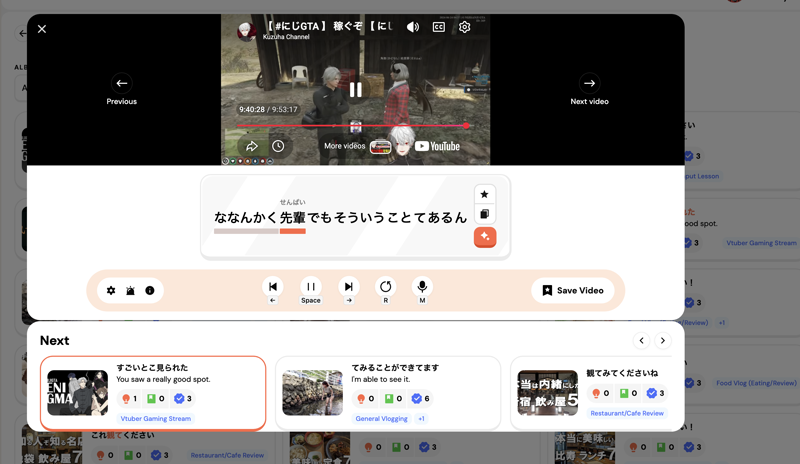
Task: Pause playback with the Space button
Action: point(311,286)
